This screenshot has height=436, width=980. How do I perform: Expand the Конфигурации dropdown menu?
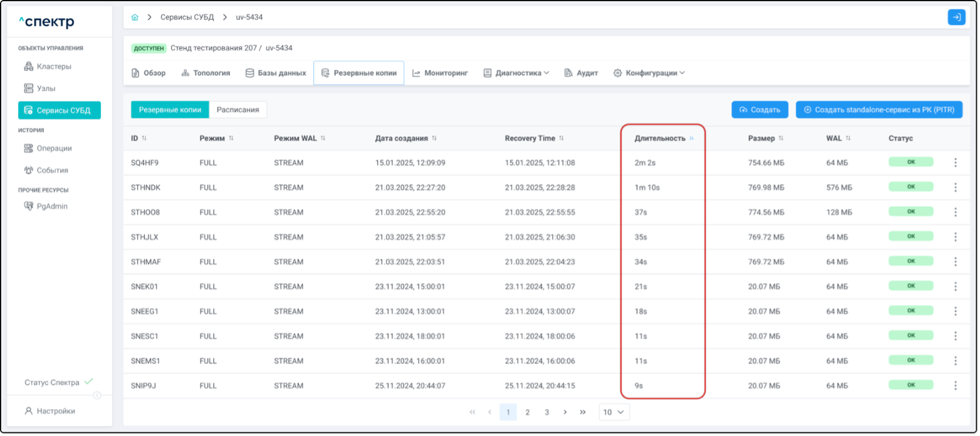click(x=649, y=73)
